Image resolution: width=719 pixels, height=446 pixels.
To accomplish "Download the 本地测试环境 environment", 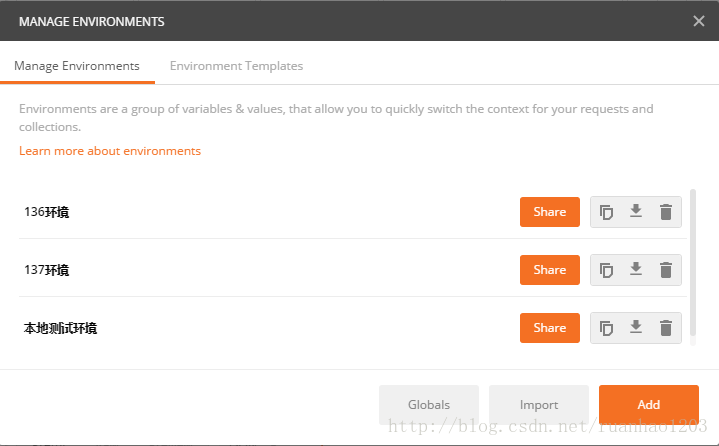I will (636, 327).
